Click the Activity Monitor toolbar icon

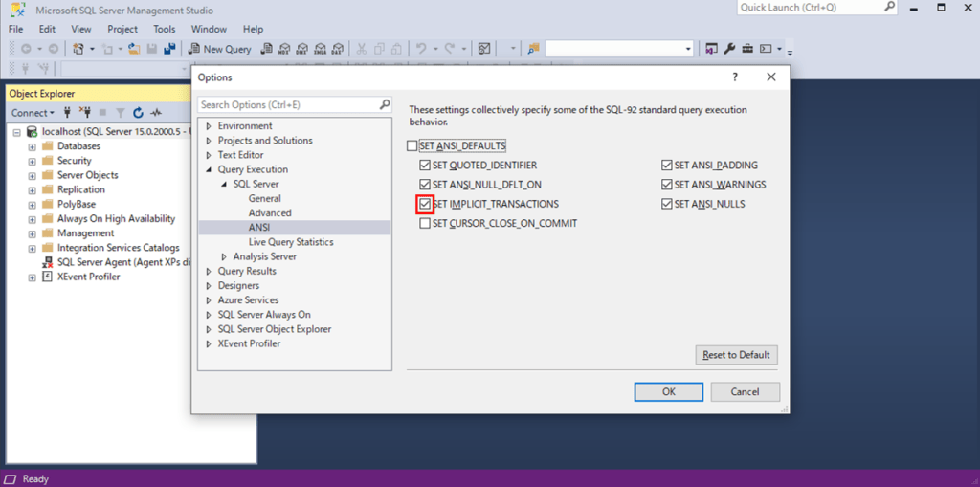click(x=483, y=49)
